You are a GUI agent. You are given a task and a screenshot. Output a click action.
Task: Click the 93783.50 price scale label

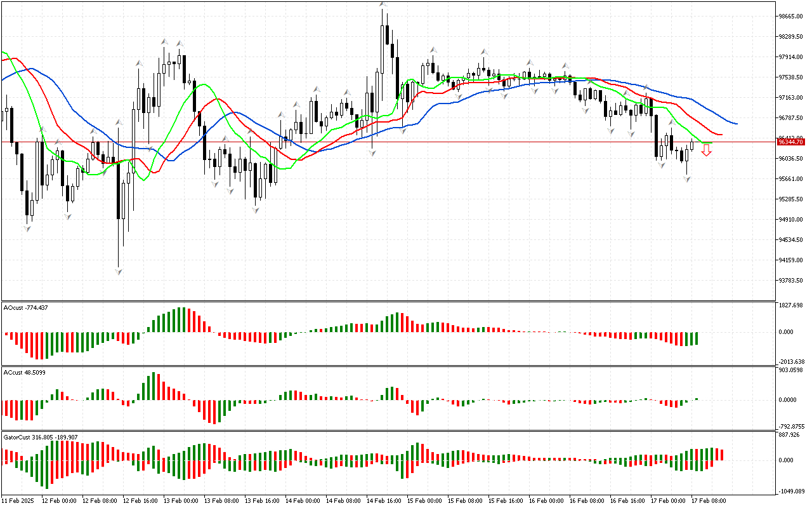click(x=792, y=281)
